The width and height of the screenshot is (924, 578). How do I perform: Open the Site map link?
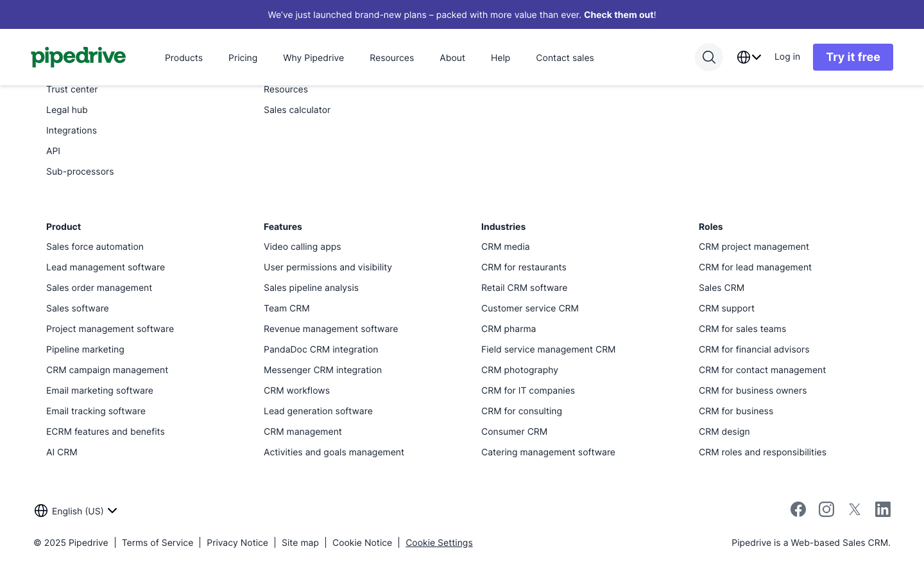(300, 543)
